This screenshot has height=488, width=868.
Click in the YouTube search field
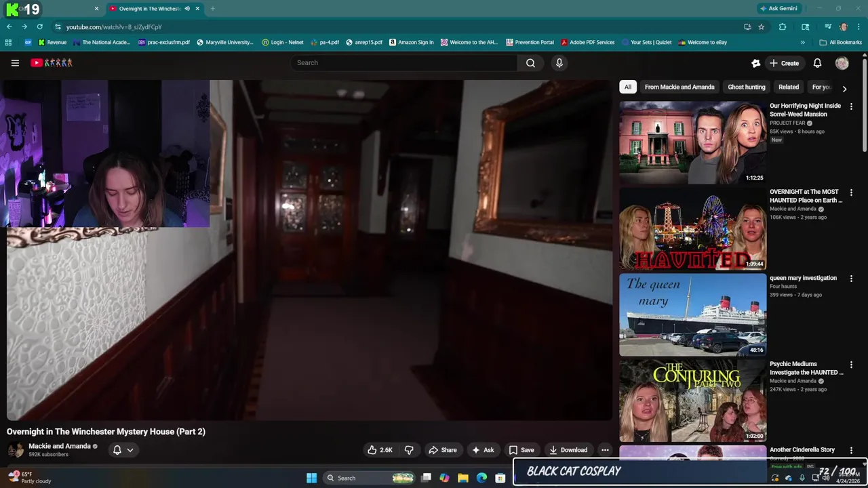[403, 63]
